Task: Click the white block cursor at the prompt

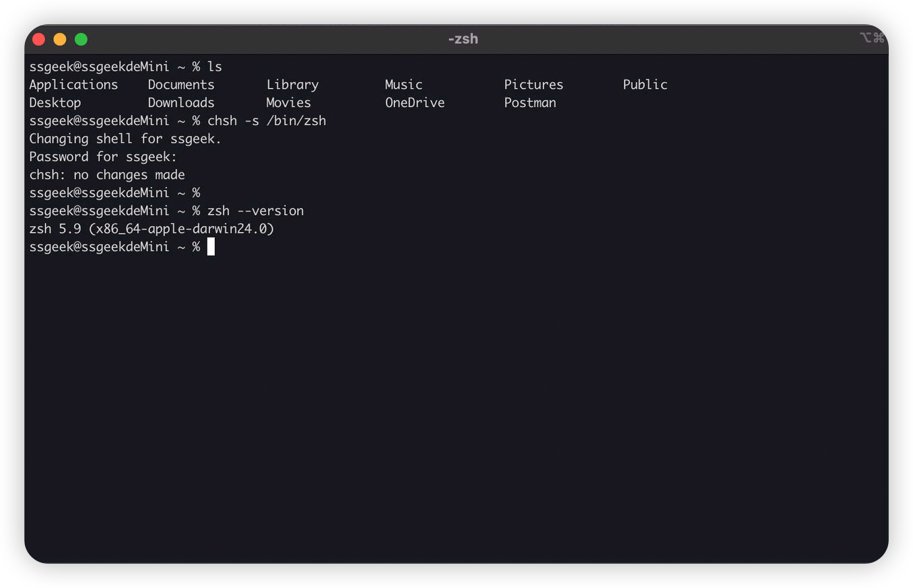Action: [211, 247]
